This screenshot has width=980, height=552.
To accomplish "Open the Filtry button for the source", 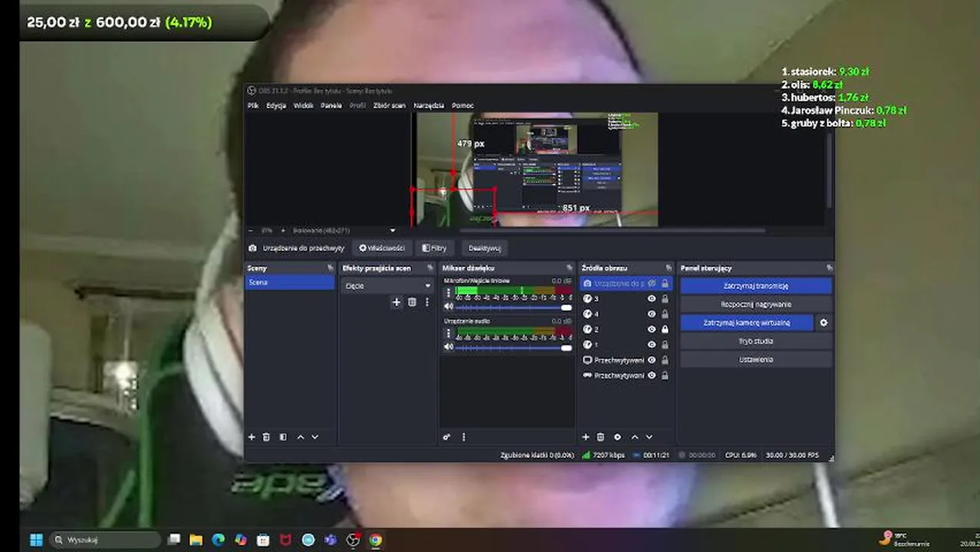I will pyautogui.click(x=434, y=248).
